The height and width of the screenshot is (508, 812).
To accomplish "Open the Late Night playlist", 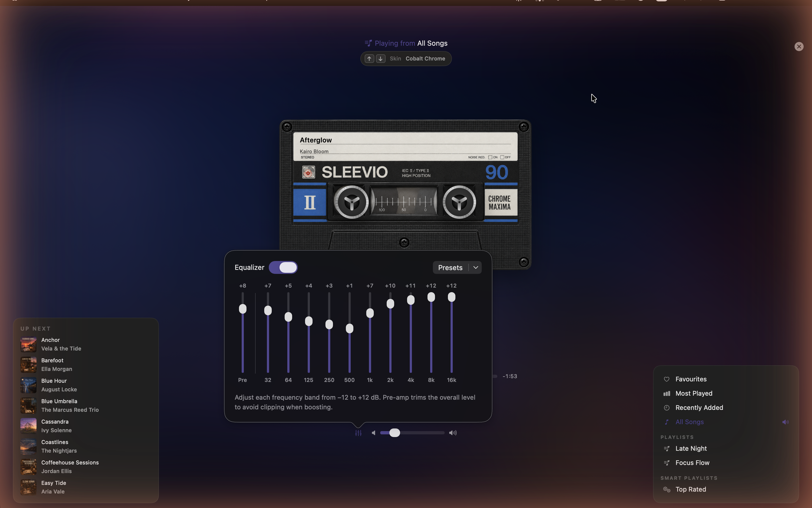I will tap(726, 449).
